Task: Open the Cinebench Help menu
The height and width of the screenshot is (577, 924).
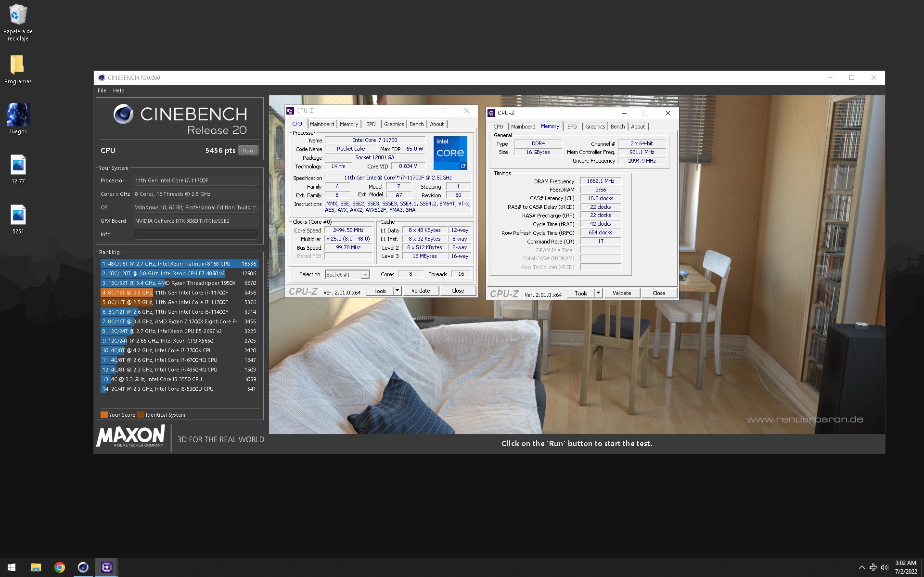Action: click(x=118, y=90)
